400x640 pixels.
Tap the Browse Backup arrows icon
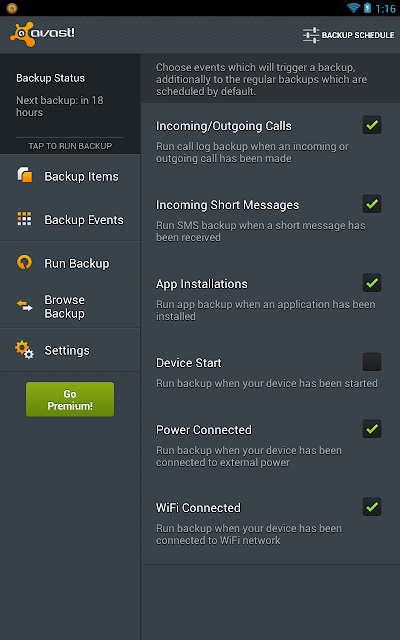click(24, 306)
